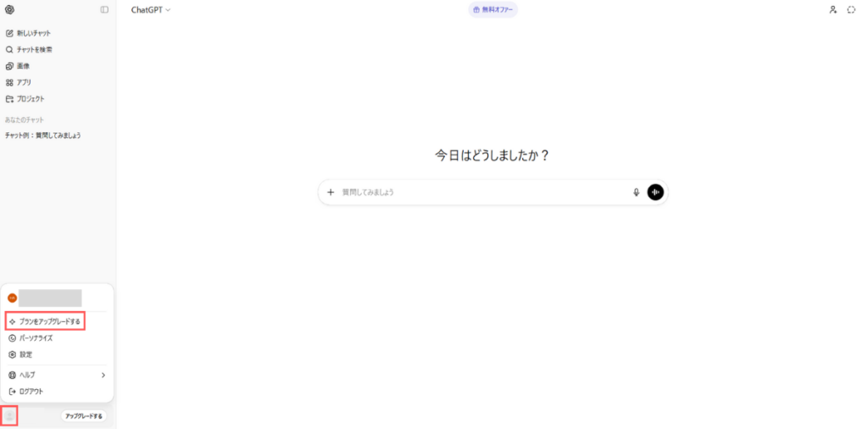Expand the ヘルプ submenu chevron
The height and width of the screenshot is (429, 868).
click(103, 375)
